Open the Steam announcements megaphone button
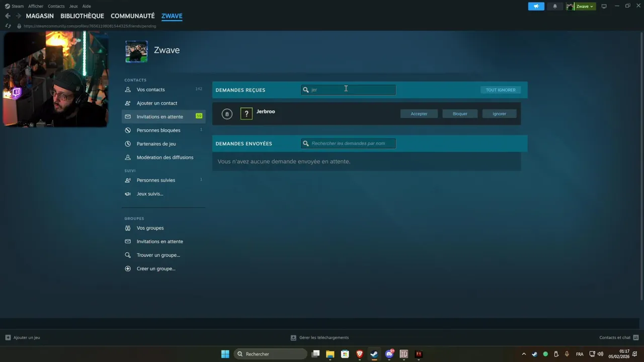 pos(536,6)
